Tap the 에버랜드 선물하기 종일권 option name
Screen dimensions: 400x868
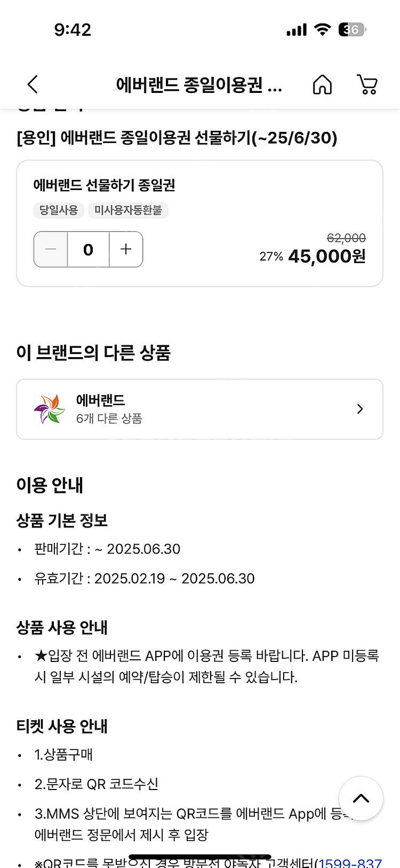click(105, 185)
